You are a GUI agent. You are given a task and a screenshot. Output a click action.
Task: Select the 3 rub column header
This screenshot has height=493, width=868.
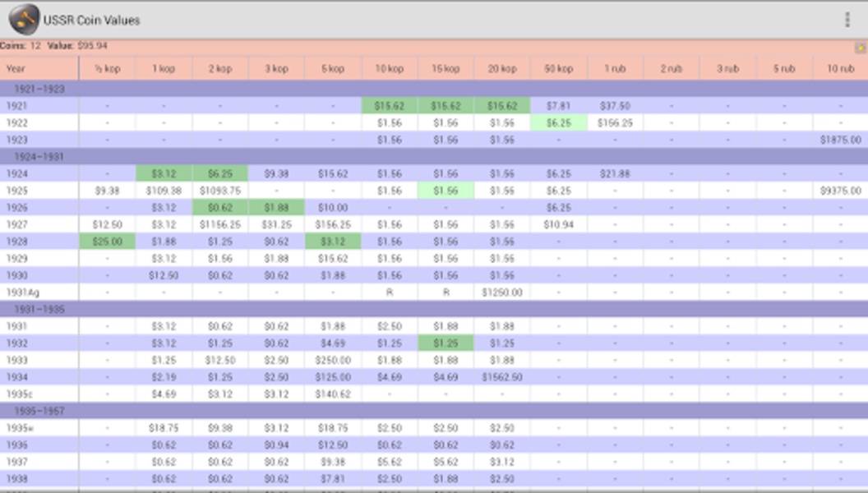click(728, 69)
